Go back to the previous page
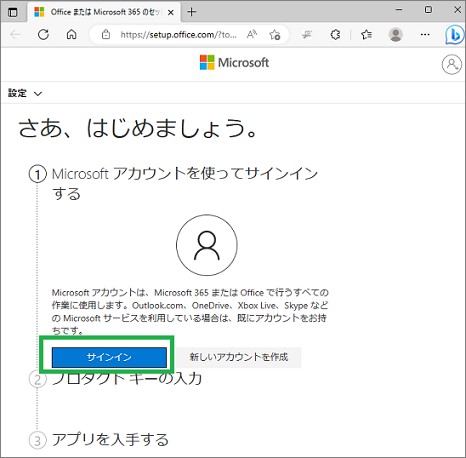The image size is (466, 458). click(x=15, y=34)
